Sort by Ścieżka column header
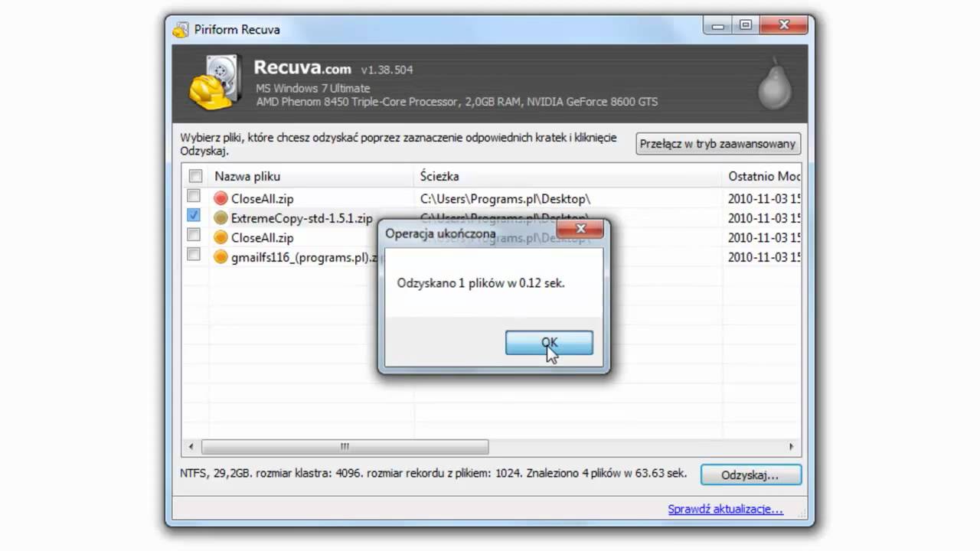Image resolution: width=980 pixels, height=551 pixels. (x=568, y=176)
